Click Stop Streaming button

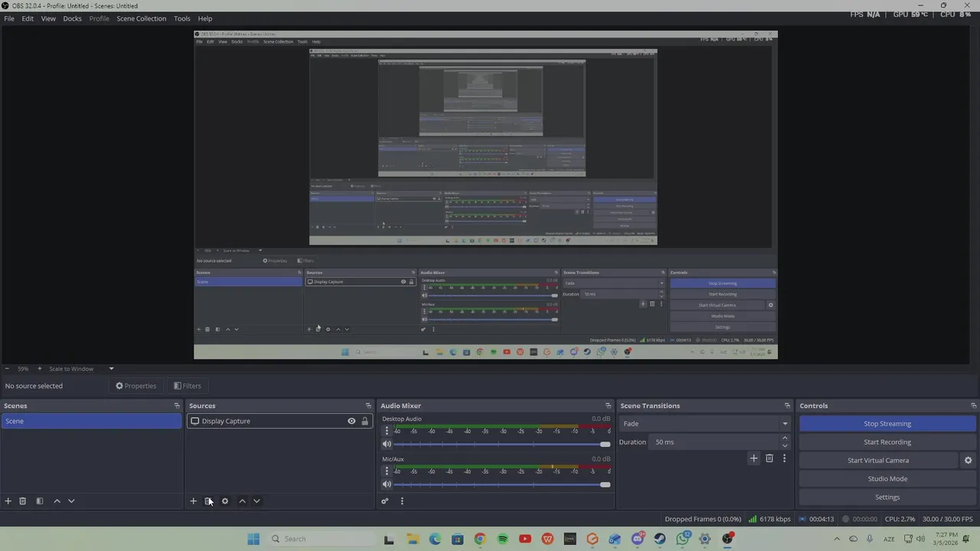(887, 424)
